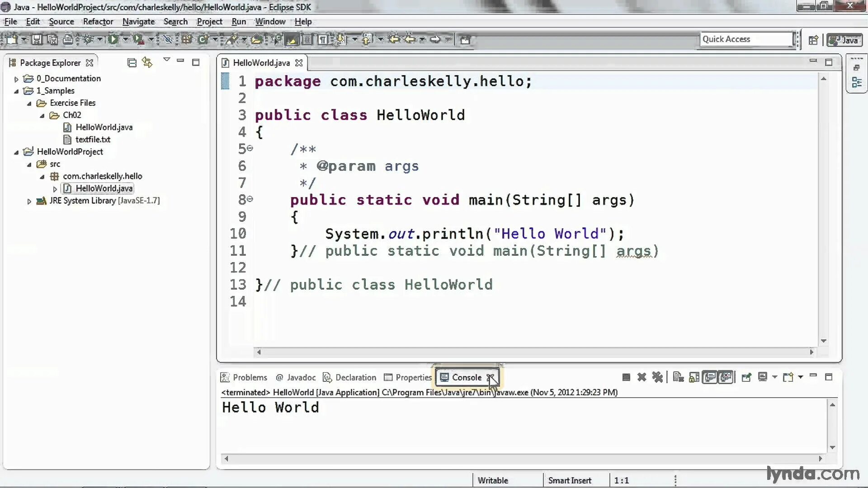868x488 pixels.
Task: Toggle Scroll Lock in console toolbar
Action: [694, 377]
